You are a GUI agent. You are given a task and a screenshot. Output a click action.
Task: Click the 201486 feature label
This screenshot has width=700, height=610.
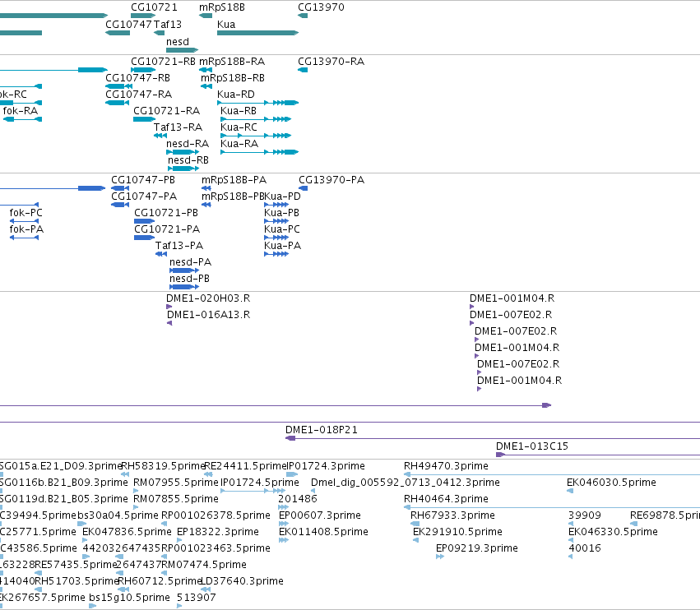298,499
